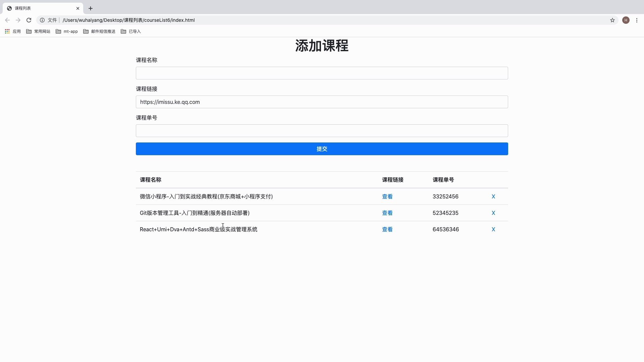Viewport: 644px width, 362px height.
Task: Open a new browser tab
Action: pos(90,8)
